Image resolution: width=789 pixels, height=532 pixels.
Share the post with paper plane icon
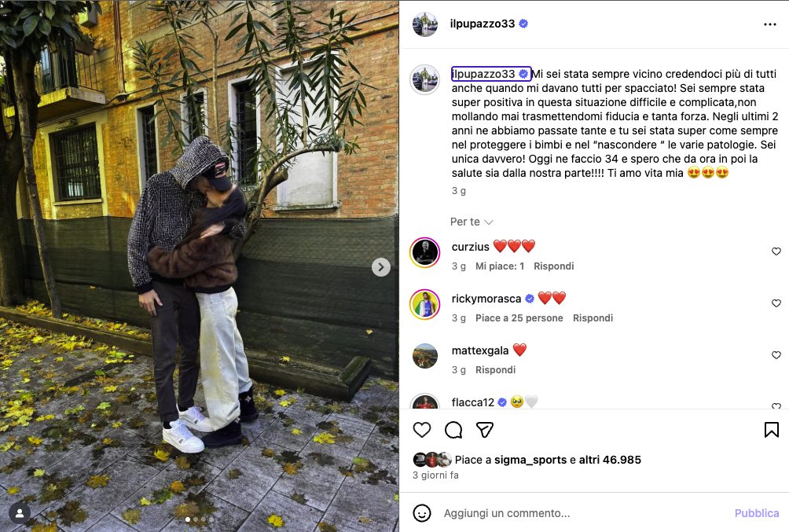pyautogui.click(x=485, y=430)
